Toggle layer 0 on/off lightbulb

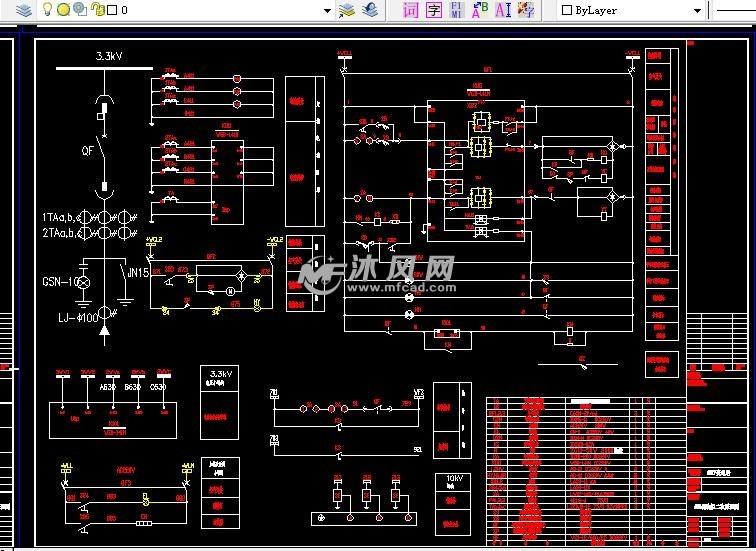[47, 10]
